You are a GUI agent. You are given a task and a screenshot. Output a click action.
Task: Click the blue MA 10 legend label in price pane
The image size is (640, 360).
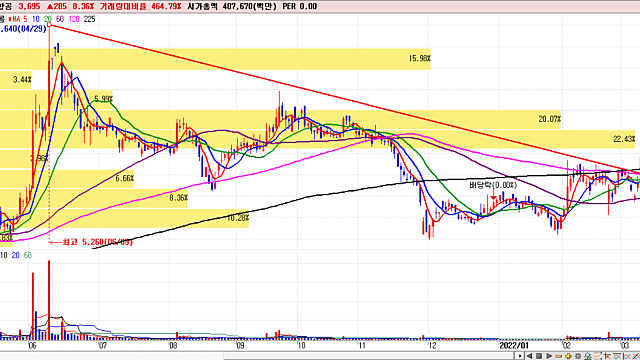click(36, 19)
